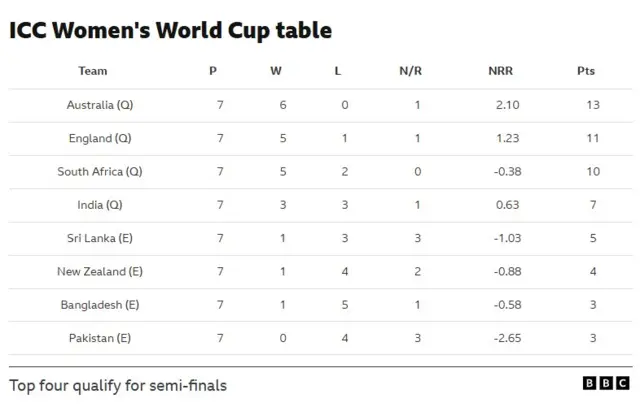Select South Africa's 10 points cell

pos(593,172)
